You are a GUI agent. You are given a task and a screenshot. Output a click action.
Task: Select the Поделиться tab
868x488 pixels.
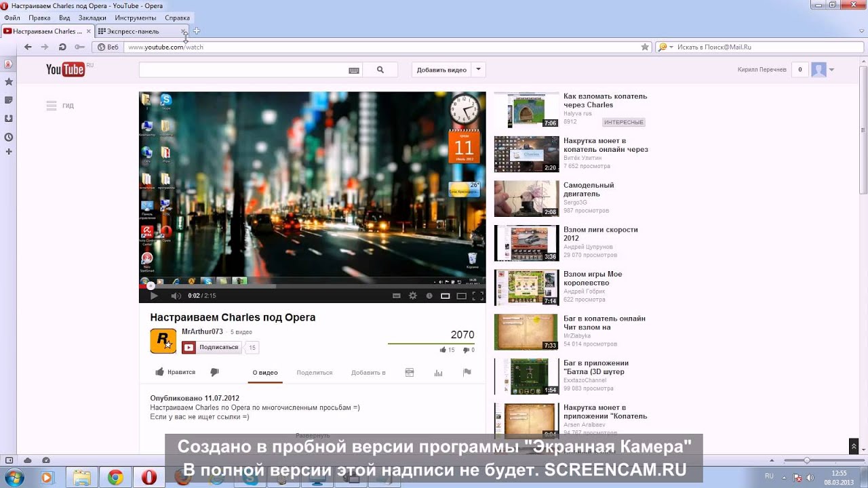point(315,372)
